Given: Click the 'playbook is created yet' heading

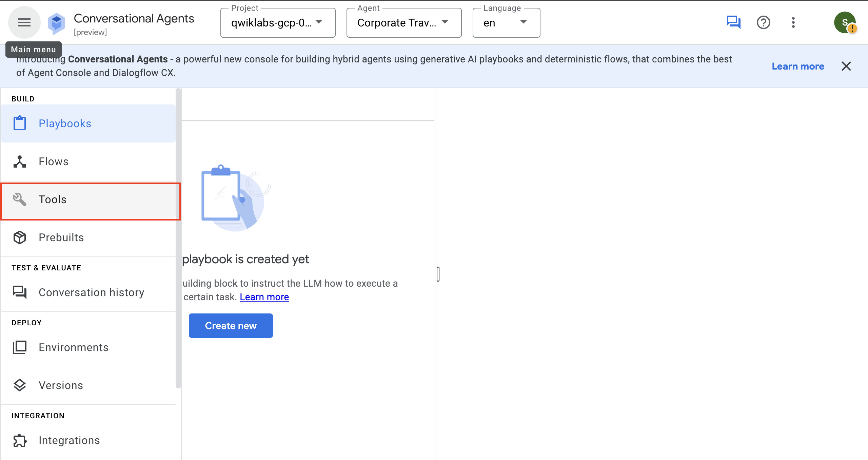Looking at the screenshot, I should 245,259.
